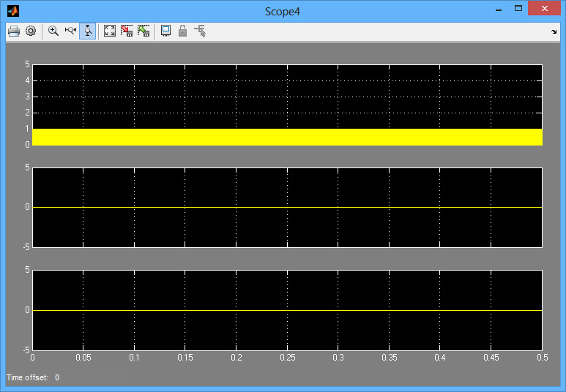The width and height of the screenshot is (566, 392).
Task: Click the 0.35 time axis tick label
Action: tap(390, 358)
